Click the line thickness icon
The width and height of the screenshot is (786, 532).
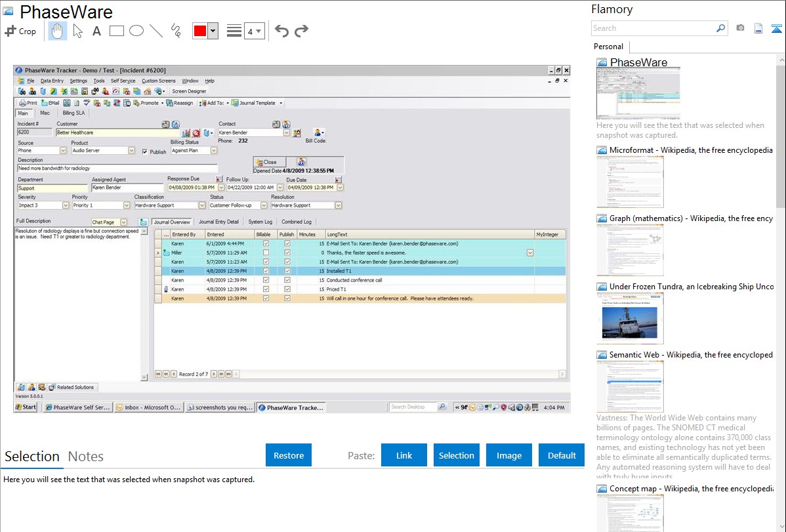pos(234,31)
